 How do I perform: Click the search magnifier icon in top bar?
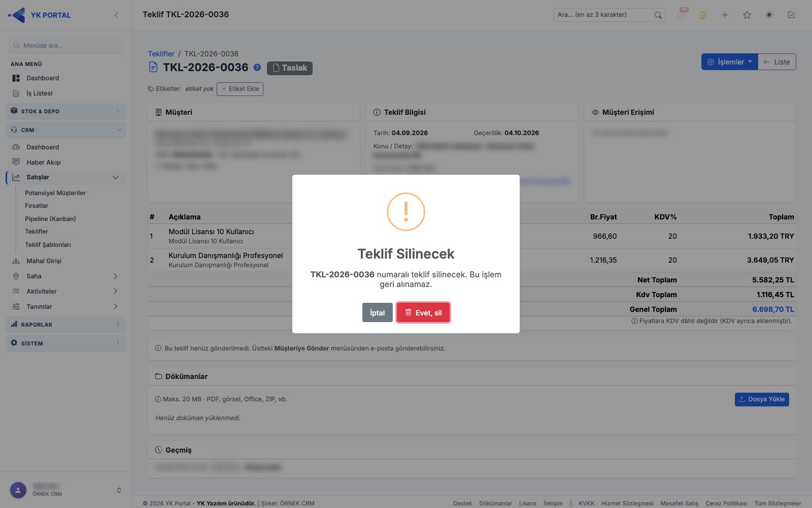coord(658,15)
